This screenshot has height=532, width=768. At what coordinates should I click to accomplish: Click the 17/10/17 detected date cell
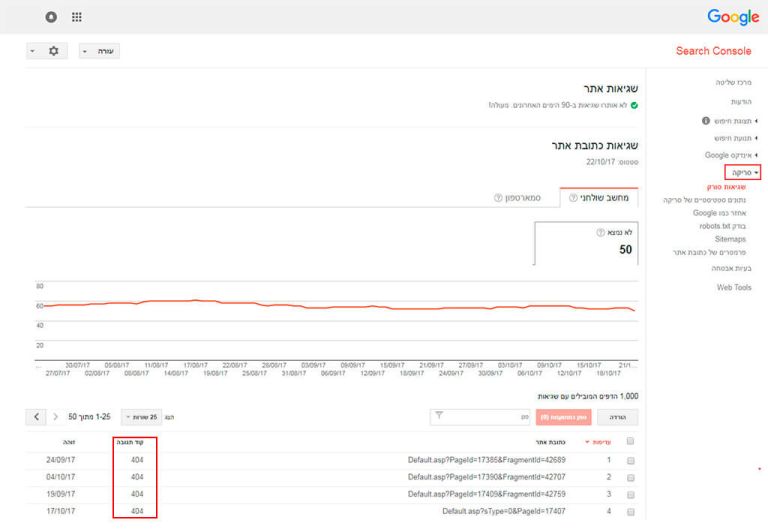point(61,511)
